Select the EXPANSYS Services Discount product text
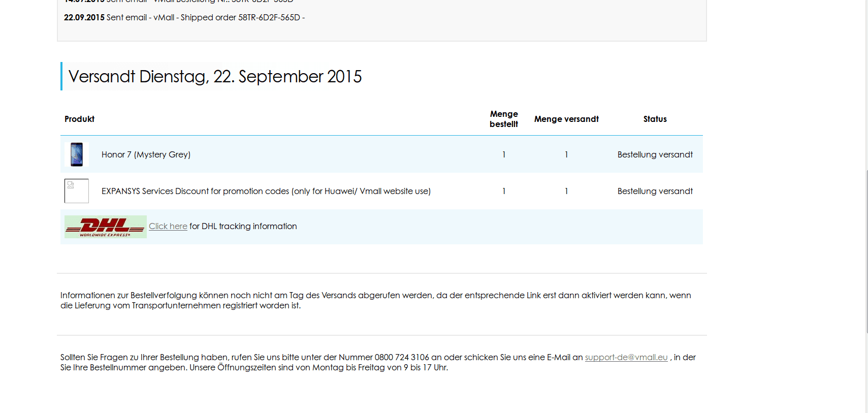868x413 pixels. (266, 191)
